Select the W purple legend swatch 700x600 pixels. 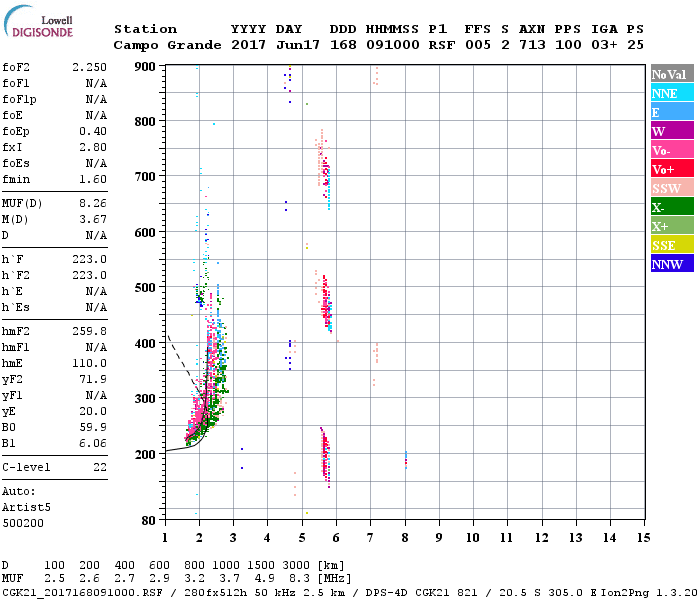pos(671,131)
